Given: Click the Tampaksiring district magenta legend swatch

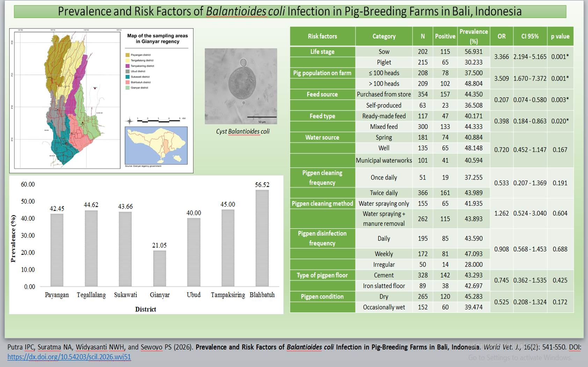Looking at the screenshot, I should point(127,66).
